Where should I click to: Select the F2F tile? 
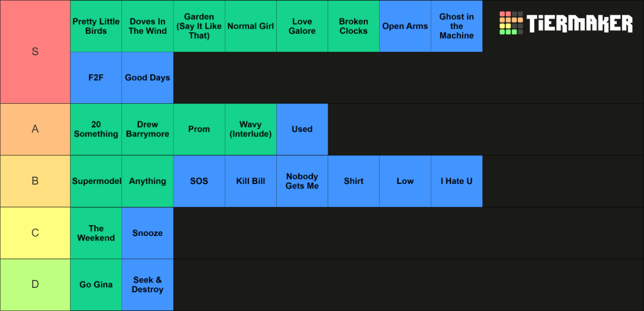[96, 77]
